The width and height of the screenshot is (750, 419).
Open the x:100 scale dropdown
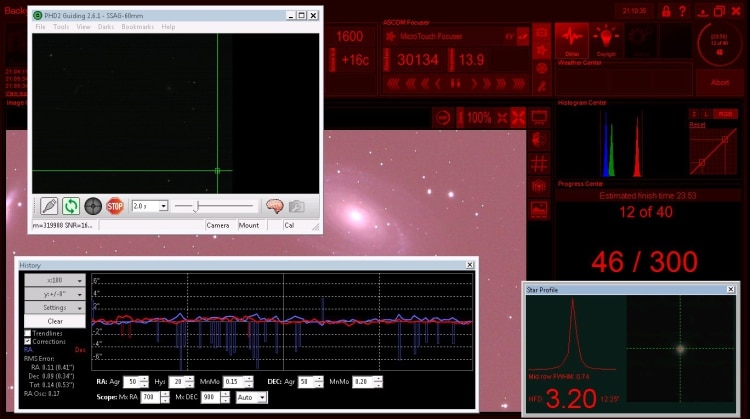(55, 280)
